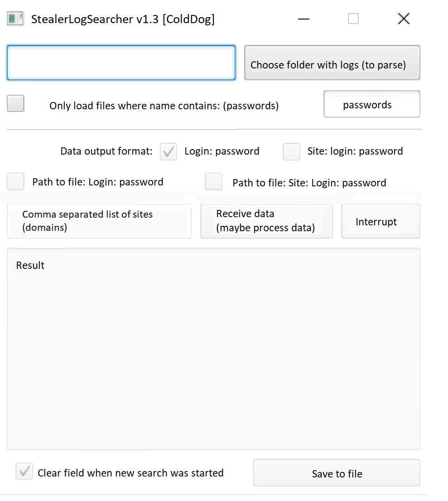Viewport: 448px width, 501px height.
Task: Click the Data output format label
Action: 106,151
